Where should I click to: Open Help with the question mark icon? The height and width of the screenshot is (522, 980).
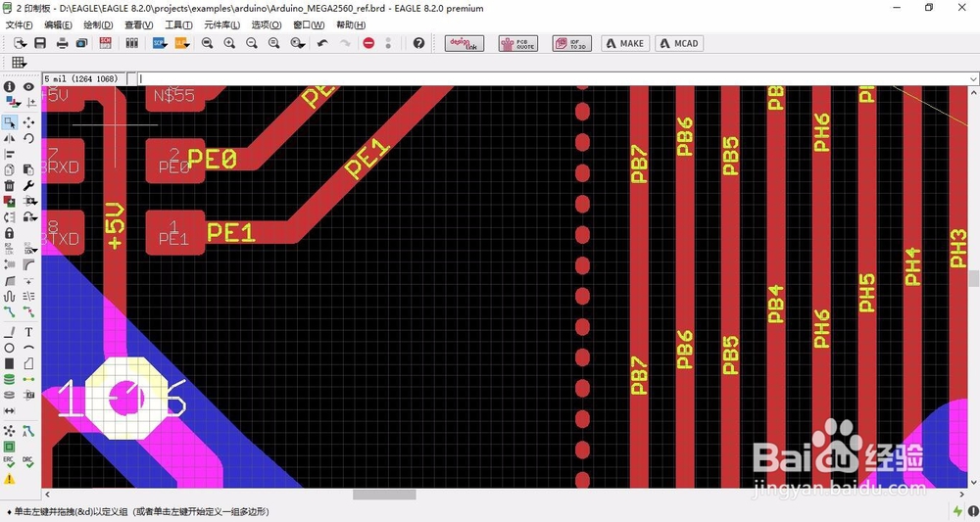pyautogui.click(x=418, y=43)
